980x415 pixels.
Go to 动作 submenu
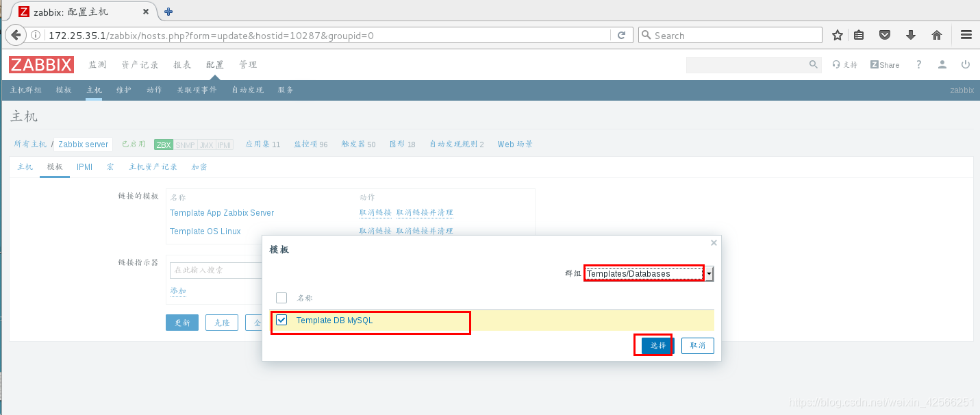[x=154, y=90]
